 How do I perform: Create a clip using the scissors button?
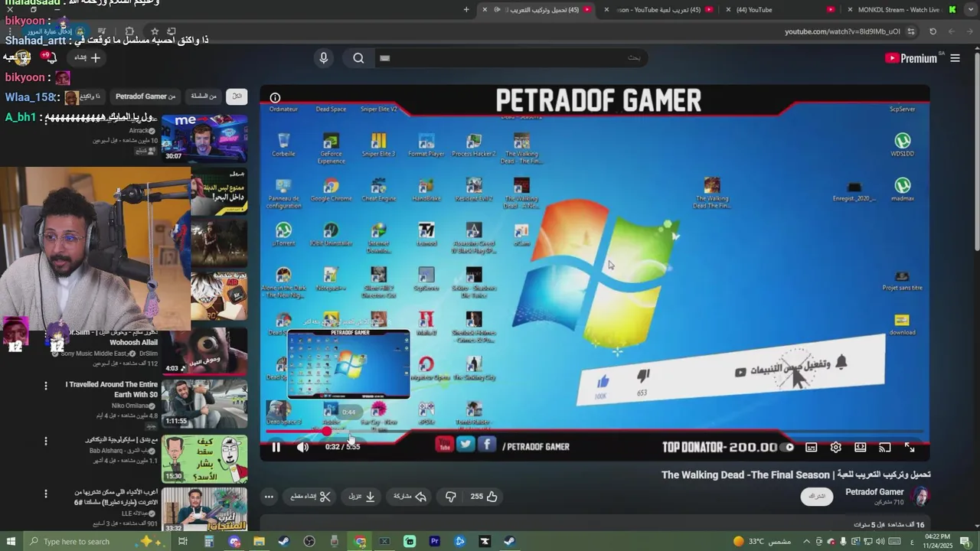(x=310, y=497)
